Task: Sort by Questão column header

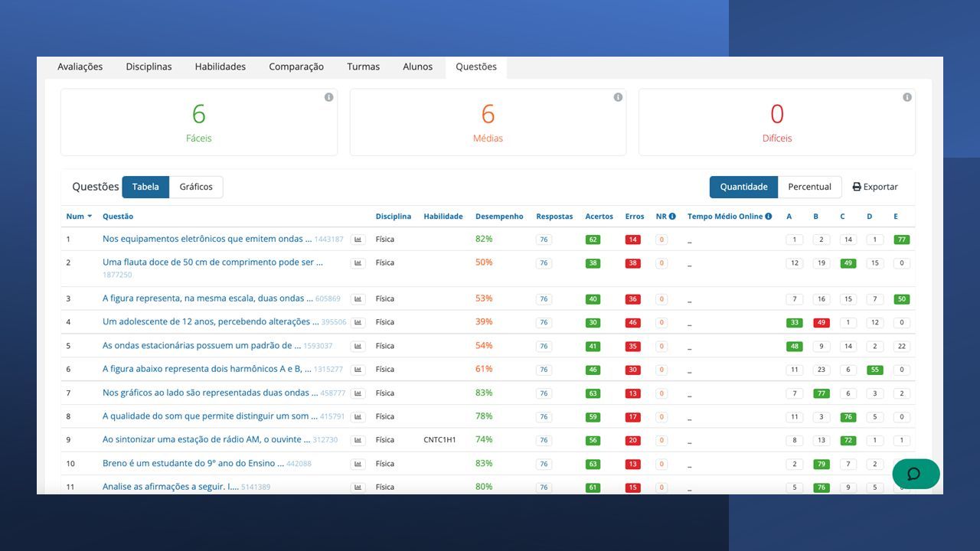Action: (118, 217)
